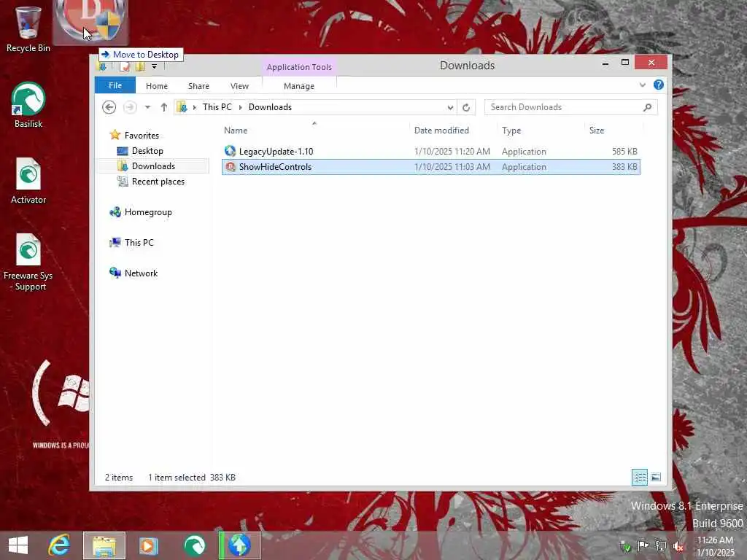This screenshot has height=560, width=747.
Task: Switch to large thumbnails view icon
Action: pyautogui.click(x=656, y=477)
